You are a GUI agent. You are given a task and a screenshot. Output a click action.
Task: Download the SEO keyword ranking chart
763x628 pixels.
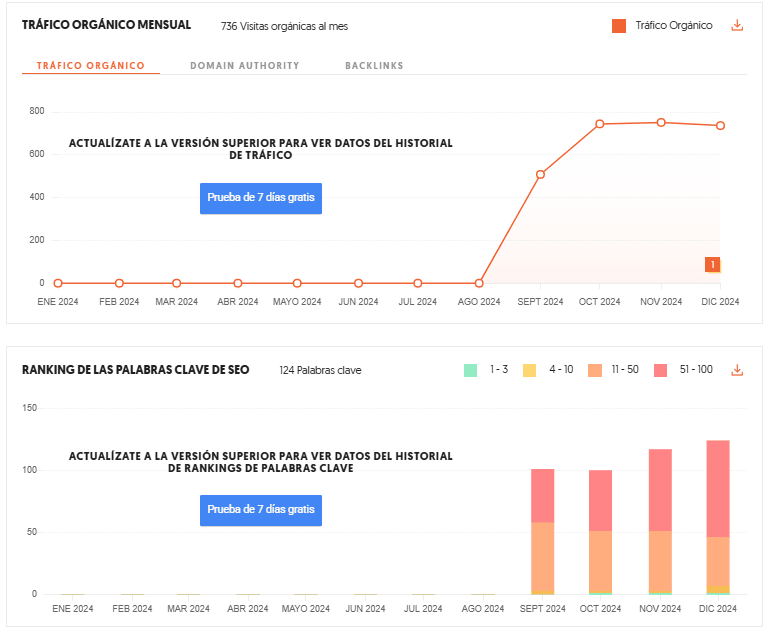pos(737,370)
